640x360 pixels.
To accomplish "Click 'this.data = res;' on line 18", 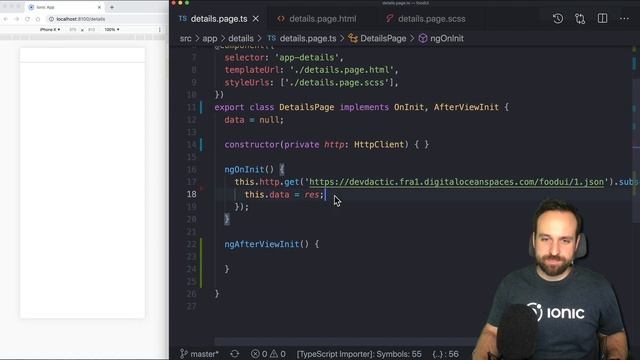I will point(284,195).
